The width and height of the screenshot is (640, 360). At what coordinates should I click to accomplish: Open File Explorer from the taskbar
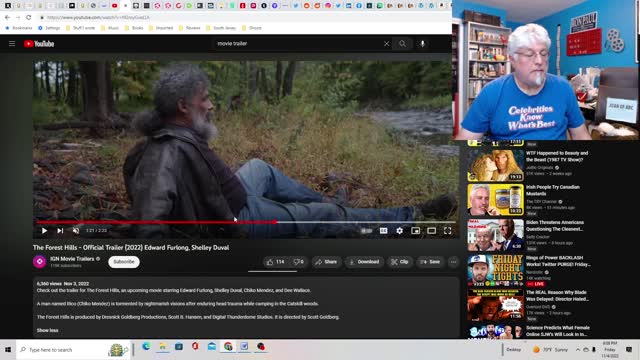162,347
